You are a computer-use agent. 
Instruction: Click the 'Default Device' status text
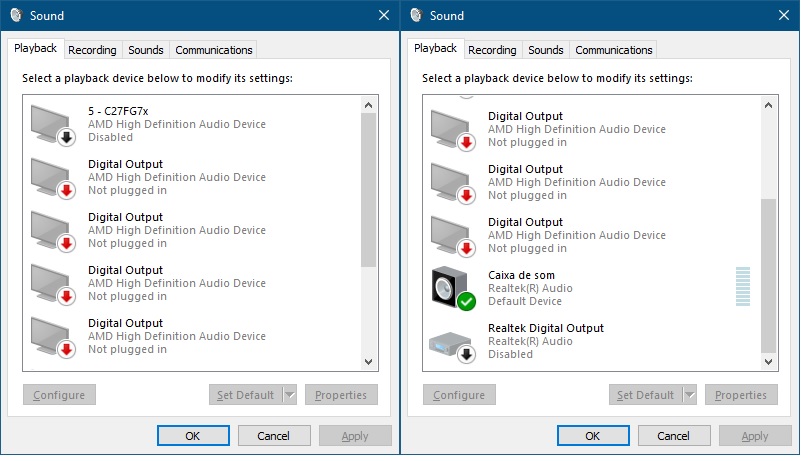525,301
